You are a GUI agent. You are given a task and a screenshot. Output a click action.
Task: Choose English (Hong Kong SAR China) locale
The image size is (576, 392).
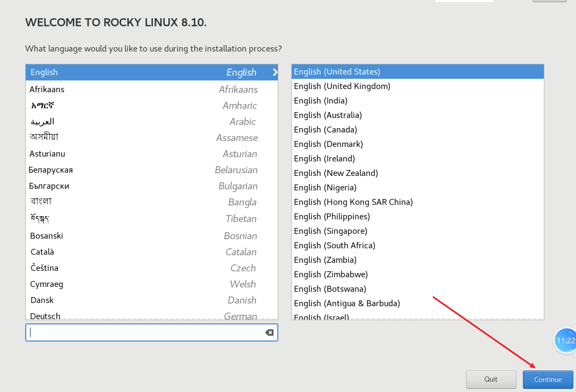[x=418, y=202]
